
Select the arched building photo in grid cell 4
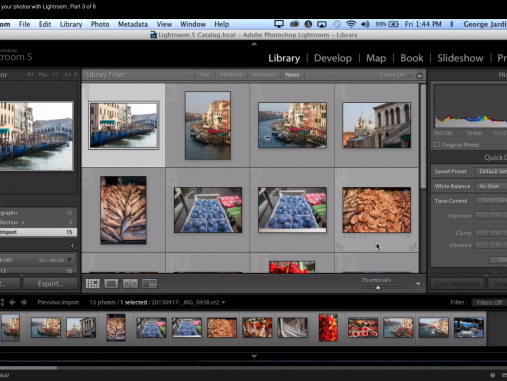pyautogui.click(x=377, y=125)
